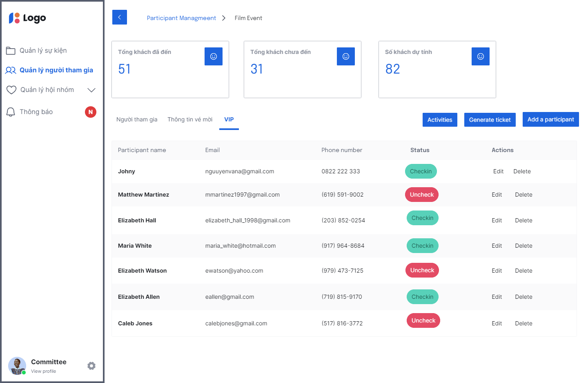Toggle Caleb Jones's Uncheck status

tap(423, 320)
